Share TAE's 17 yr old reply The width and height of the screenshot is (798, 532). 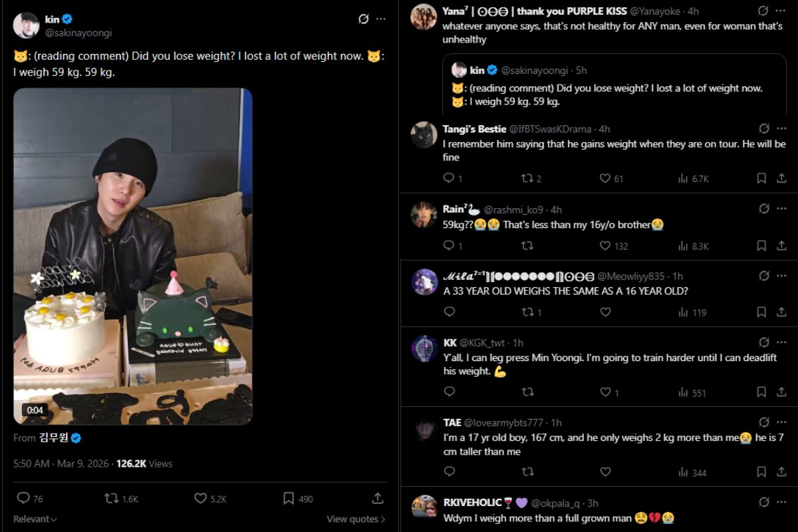click(x=781, y=473)
